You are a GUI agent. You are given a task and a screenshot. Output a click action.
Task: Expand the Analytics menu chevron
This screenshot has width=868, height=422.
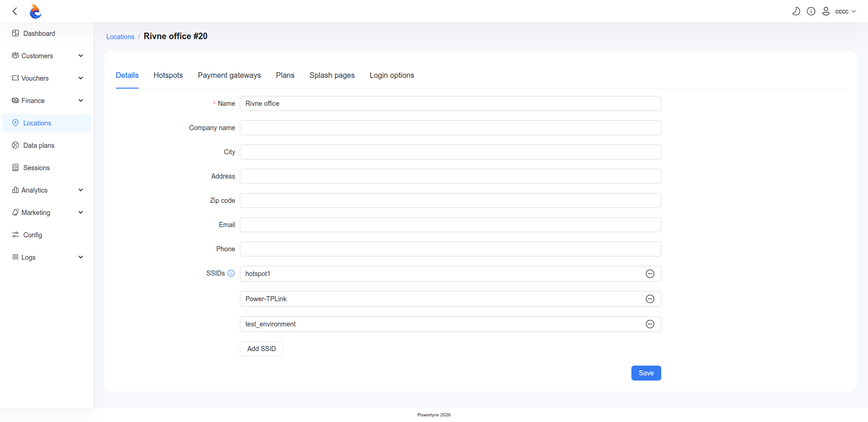click(x=81, y=190)
